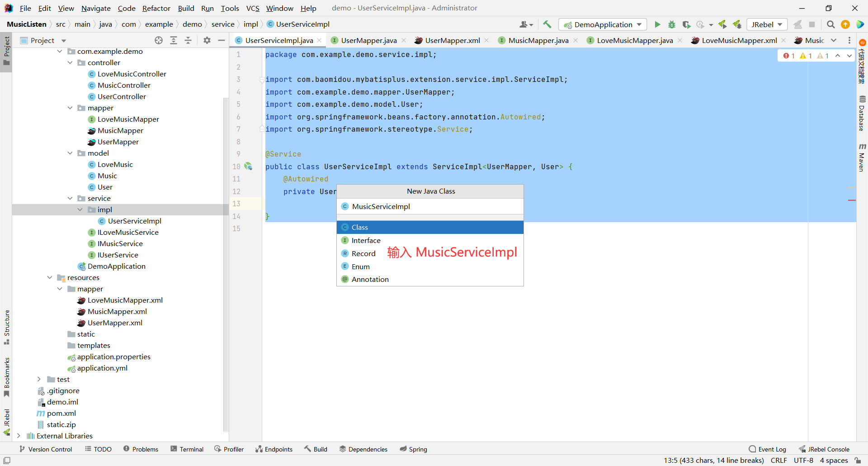Collapse all nodes in Project panel
This screenshot has height=466, width=868.
tap(188, 40)
